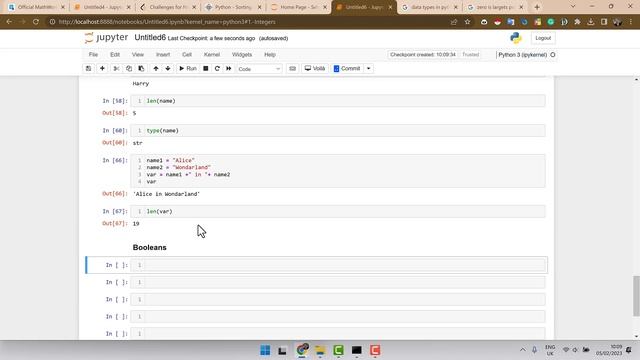Reload the page icon

(x=36, y=22)
